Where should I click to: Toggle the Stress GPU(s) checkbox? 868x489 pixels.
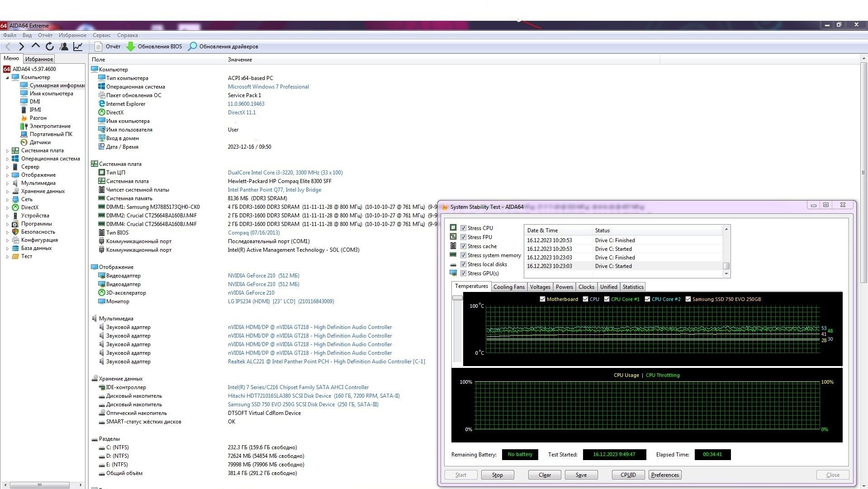click(463, 273)
